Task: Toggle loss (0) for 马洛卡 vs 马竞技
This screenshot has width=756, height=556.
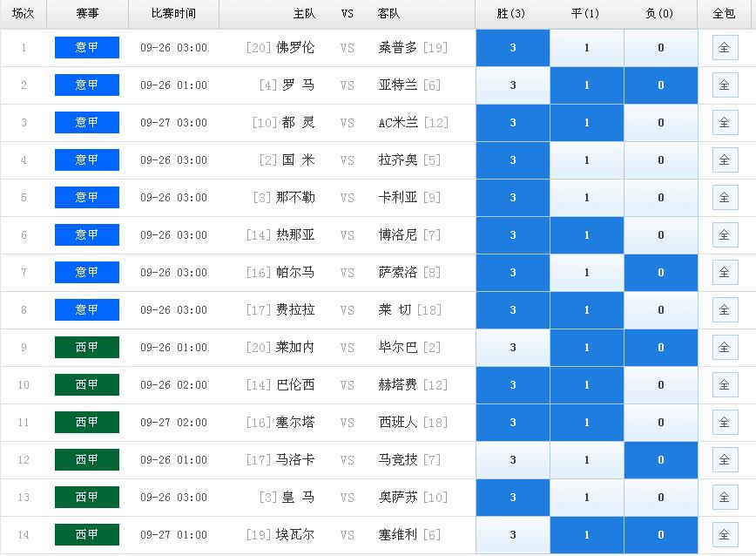Action: (x=660, y=460)
